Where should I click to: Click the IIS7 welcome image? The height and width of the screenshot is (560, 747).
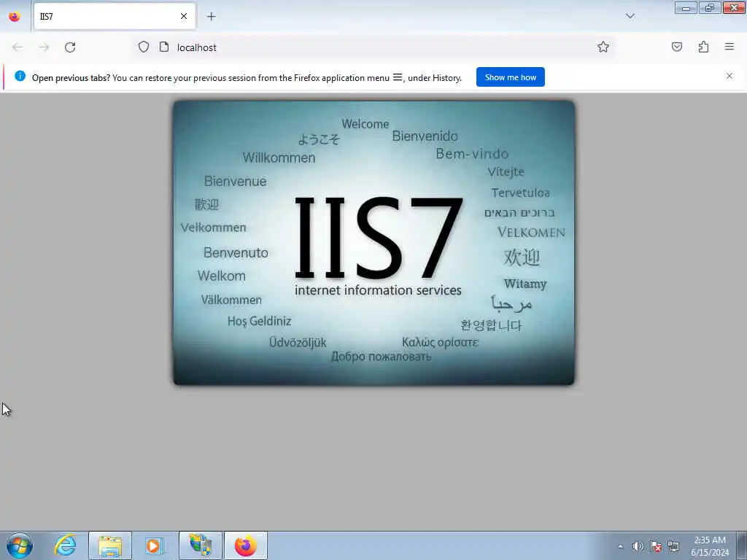pos(374,242)
